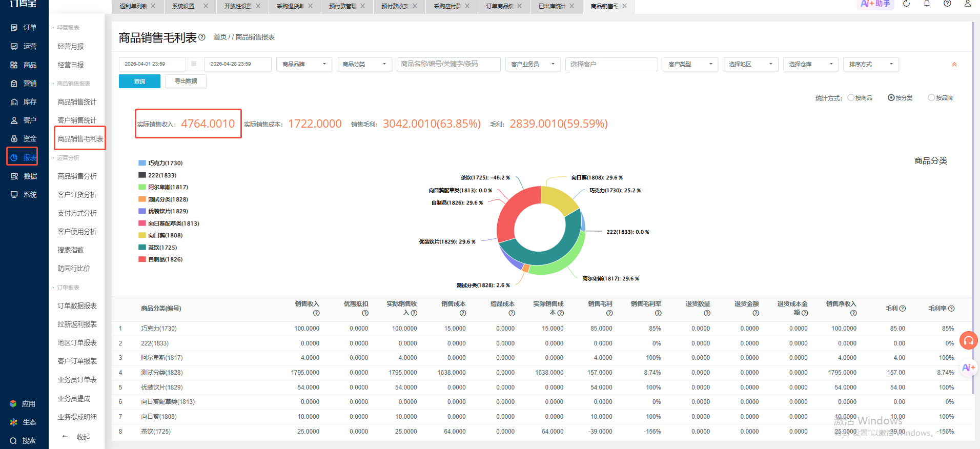
Task: Open the 系统 sidebar icon
Action: tap(14, 195)
